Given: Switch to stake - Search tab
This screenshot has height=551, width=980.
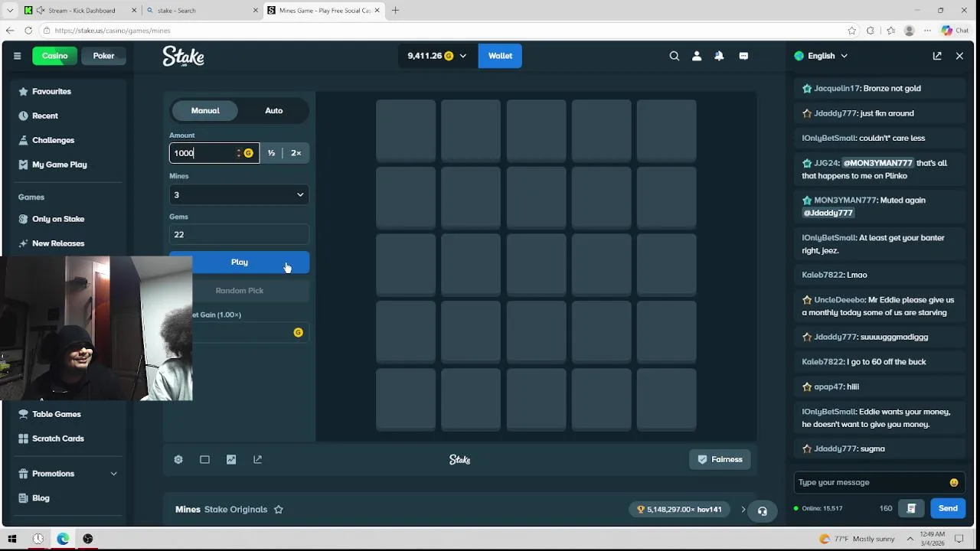Looking at the screenshot, I should [202, 11].
